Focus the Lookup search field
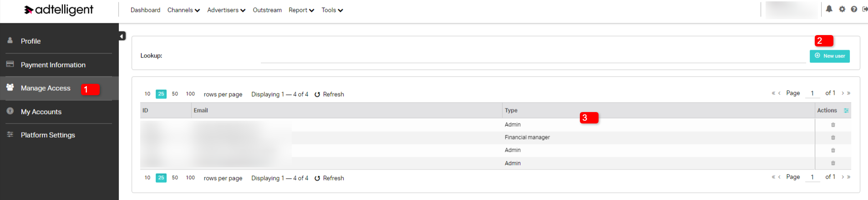 click(x=533, y=56)
